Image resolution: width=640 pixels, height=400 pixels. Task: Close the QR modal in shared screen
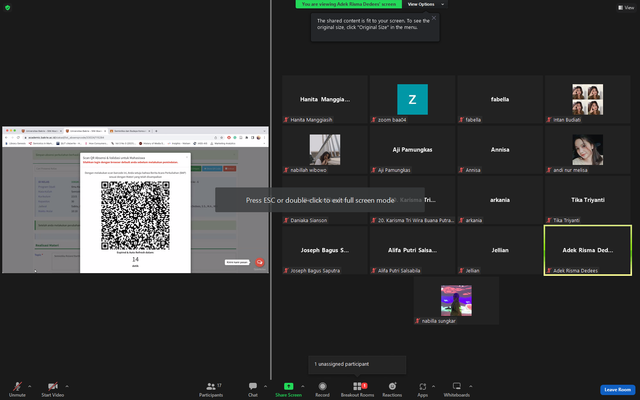[x=187, y=157]
